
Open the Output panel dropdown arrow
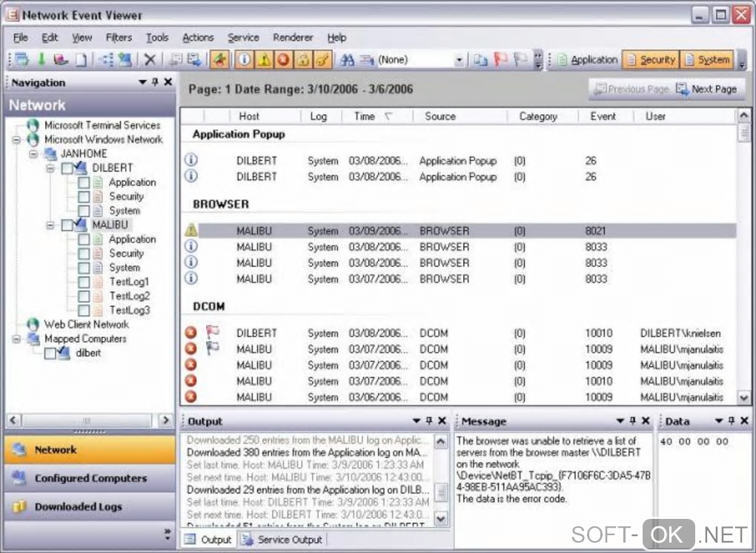click(417, 421)
